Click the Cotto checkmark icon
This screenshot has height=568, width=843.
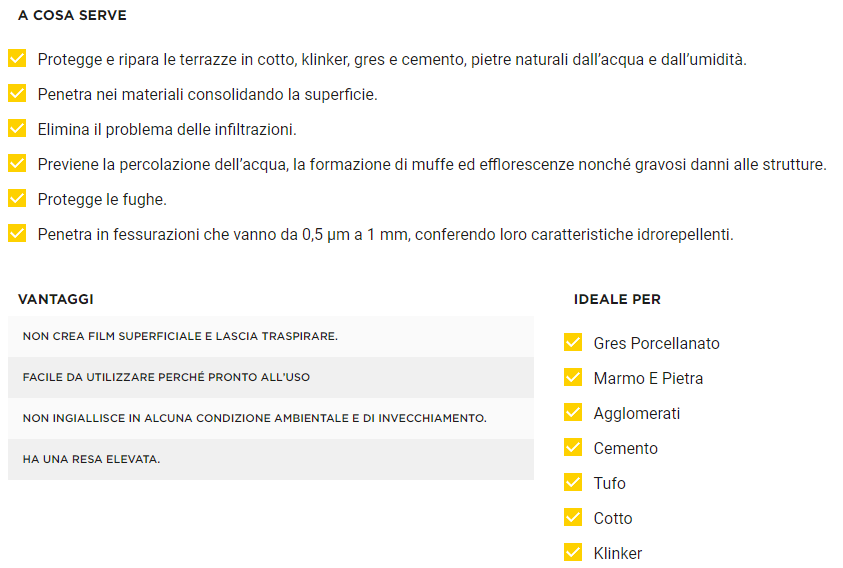click(x=573, y=518)
